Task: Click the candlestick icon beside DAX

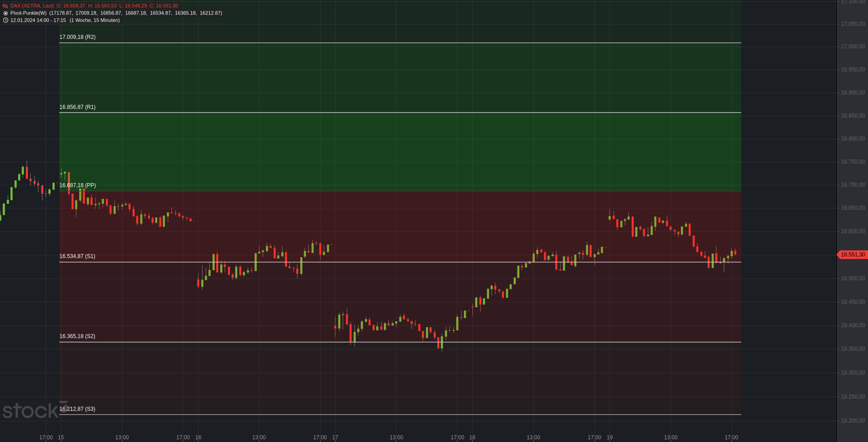Action: click(5, 6)
